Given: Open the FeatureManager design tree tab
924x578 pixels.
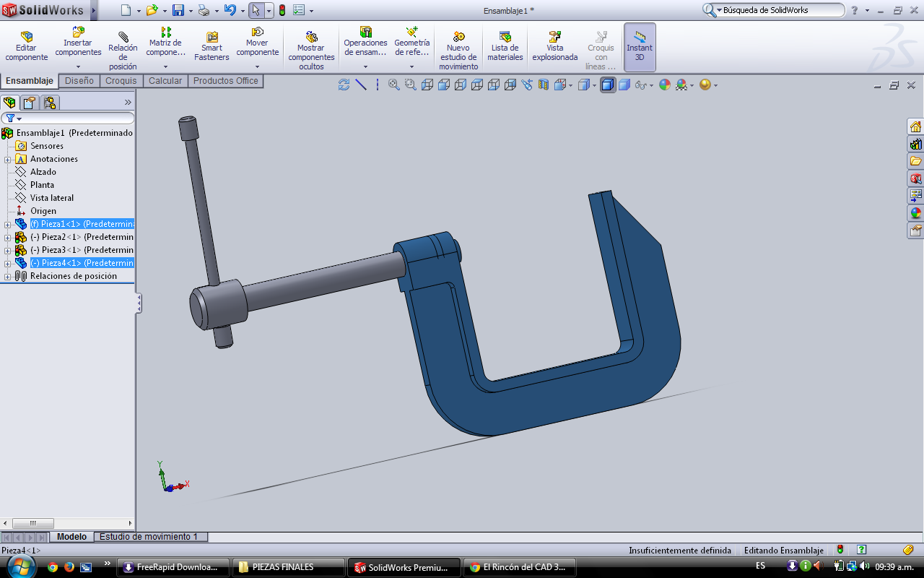Looking at the screenshot, I should [x=9, y=103].
